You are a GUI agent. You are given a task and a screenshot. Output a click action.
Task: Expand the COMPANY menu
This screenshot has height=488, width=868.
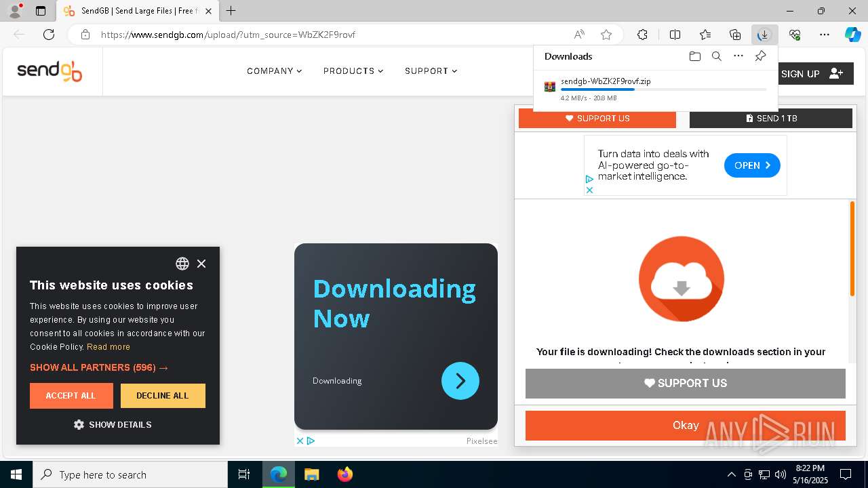tap(274, 70)
